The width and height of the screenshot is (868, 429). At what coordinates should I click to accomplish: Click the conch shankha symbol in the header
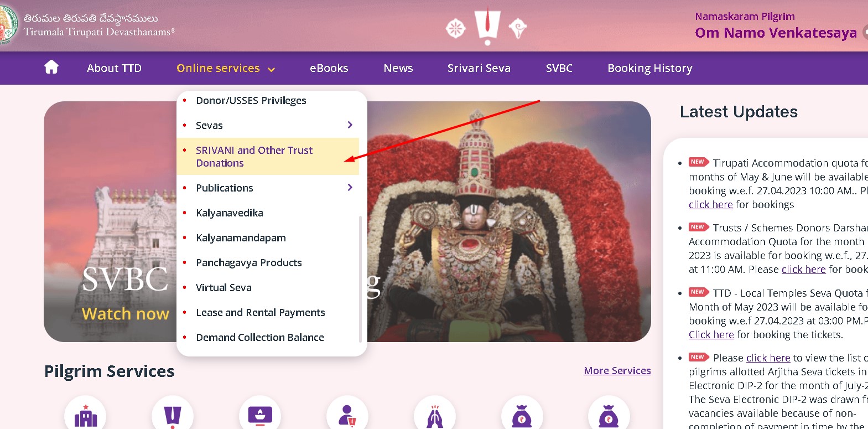[x=518, y=28]
